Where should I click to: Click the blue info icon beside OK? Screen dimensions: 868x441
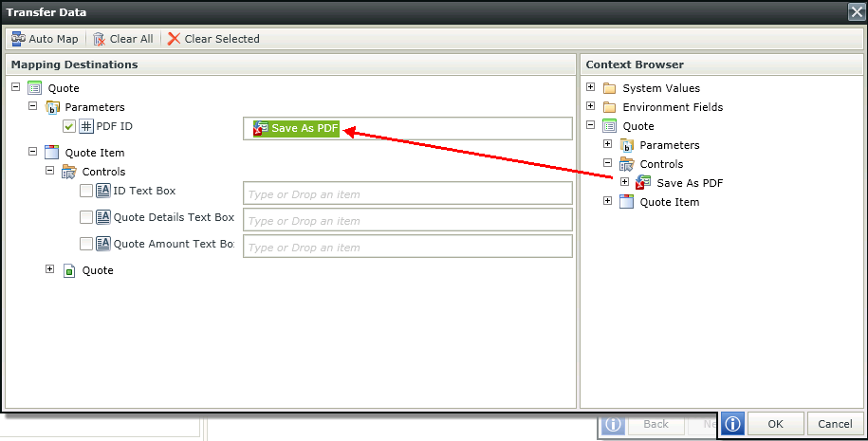[733, 424]
